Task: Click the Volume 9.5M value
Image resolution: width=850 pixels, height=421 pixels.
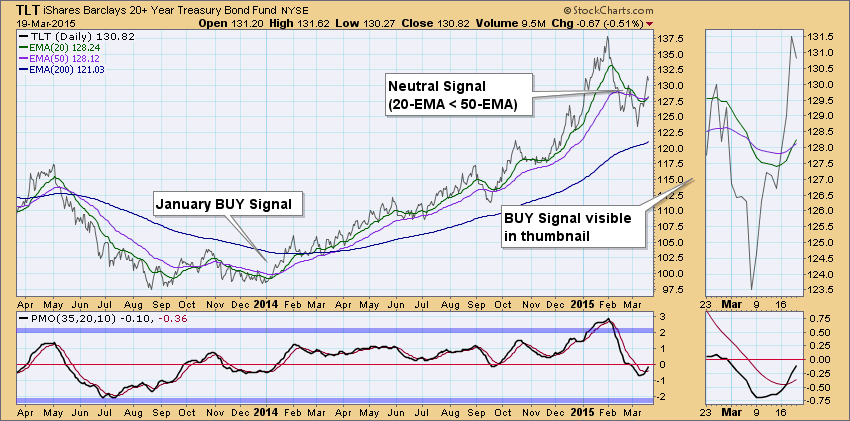Action: (x=510, y=23)
